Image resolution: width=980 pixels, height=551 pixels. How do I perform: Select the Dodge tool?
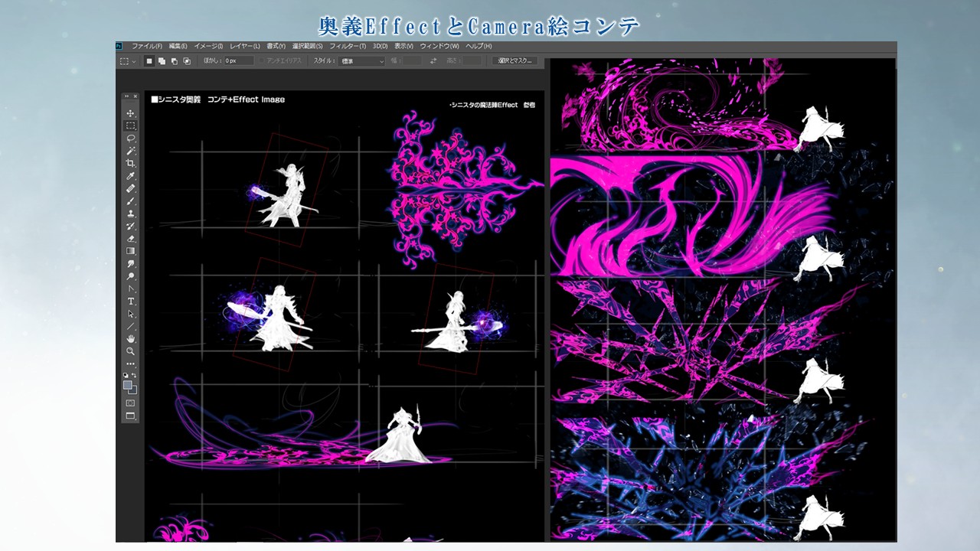click(131, 275)
